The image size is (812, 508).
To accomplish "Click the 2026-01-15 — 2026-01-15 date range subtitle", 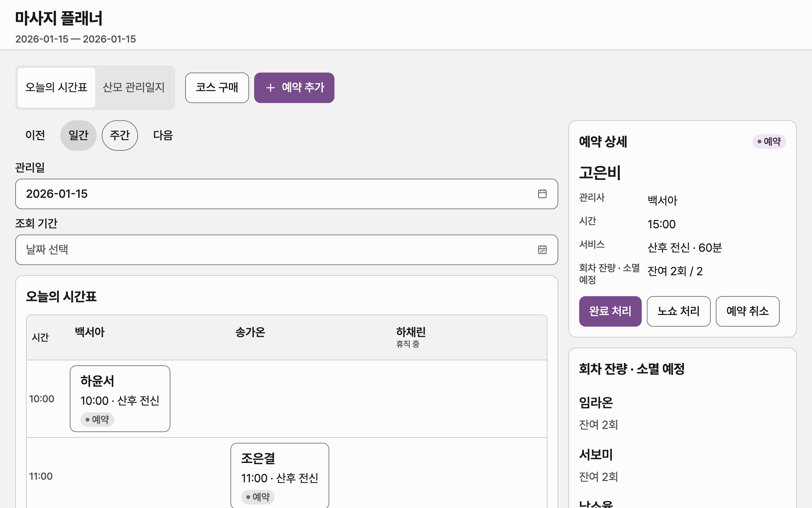I will [75, 39].
